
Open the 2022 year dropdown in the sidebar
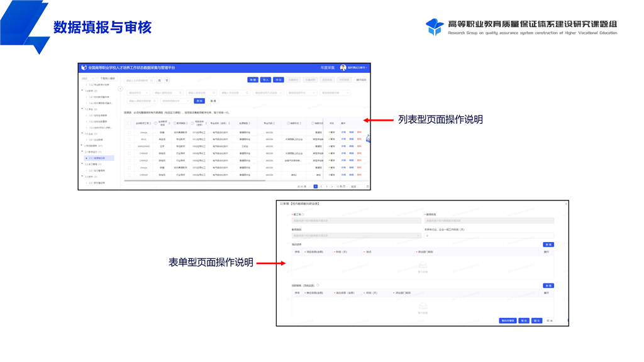[87, 79]
